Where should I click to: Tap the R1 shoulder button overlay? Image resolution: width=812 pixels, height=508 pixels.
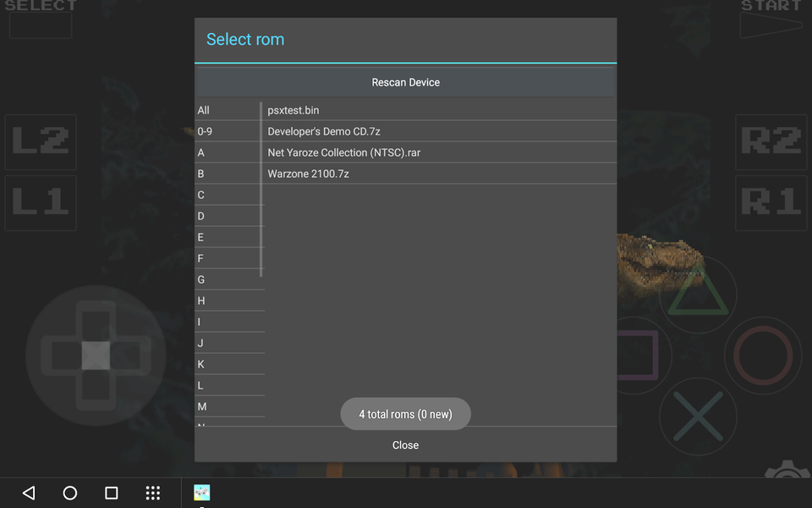click(x=771, y=203)
